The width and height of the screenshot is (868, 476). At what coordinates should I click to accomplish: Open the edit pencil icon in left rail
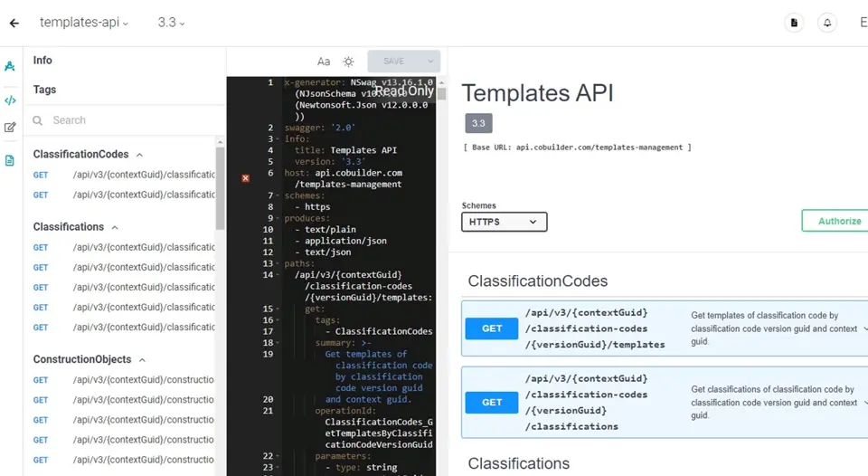tap(10, 128)
